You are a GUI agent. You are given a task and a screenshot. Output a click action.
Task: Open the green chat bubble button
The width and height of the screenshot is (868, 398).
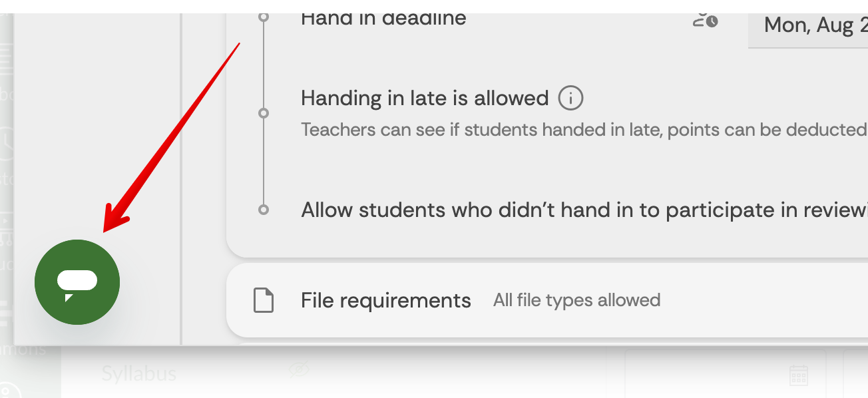(77, 282)
